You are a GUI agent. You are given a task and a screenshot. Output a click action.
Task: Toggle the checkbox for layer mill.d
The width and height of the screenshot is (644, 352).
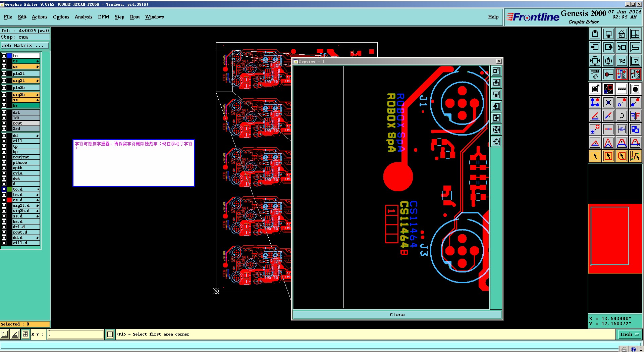4,243
